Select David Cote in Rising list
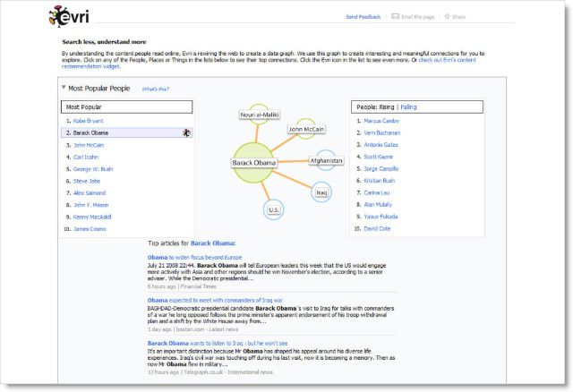The image size is (573, 392). 377,229
